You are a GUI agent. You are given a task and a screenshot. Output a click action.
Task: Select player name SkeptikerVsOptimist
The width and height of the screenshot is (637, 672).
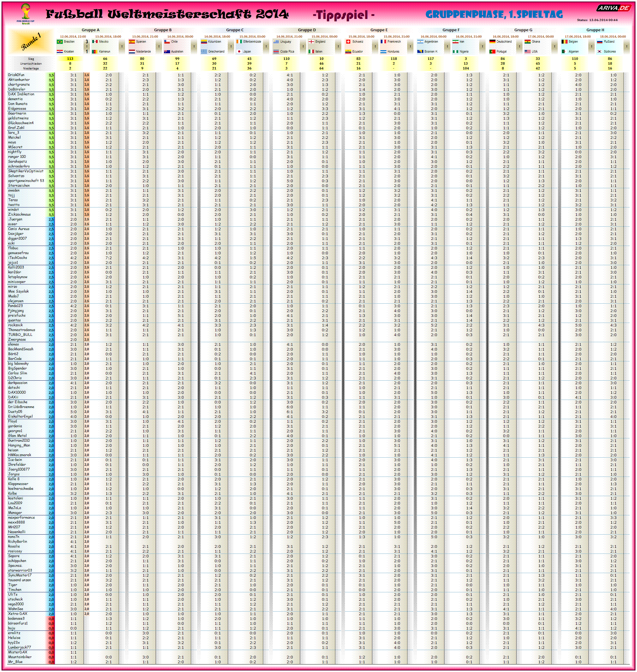point(26,171)
